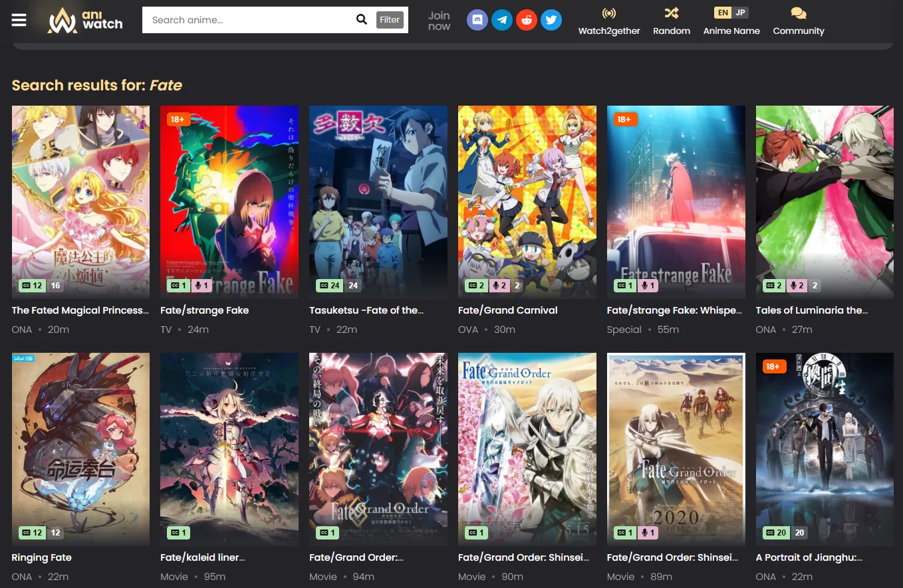Open the Fate/Grand Carnival title link
The image size is (903, 588).
click(x=507, y=310)
